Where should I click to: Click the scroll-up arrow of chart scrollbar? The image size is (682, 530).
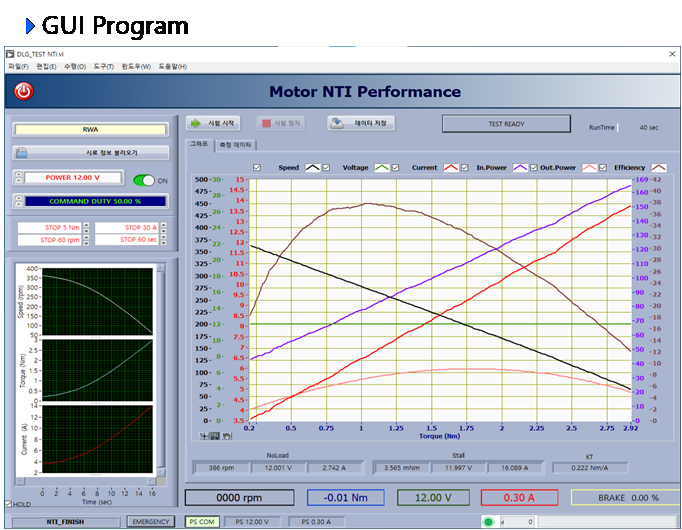(x=160, y=267)
